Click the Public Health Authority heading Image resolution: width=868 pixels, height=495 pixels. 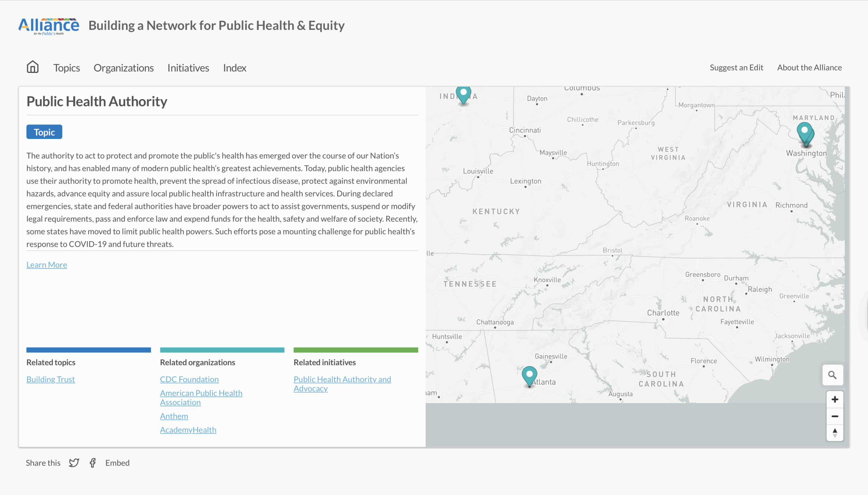[x=97, y=101]
